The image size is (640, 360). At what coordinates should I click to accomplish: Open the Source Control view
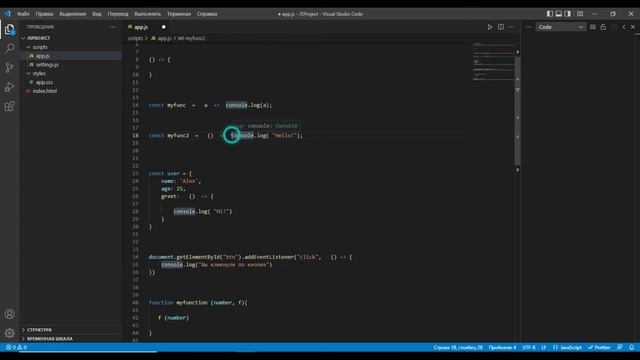tap(9, 67)
